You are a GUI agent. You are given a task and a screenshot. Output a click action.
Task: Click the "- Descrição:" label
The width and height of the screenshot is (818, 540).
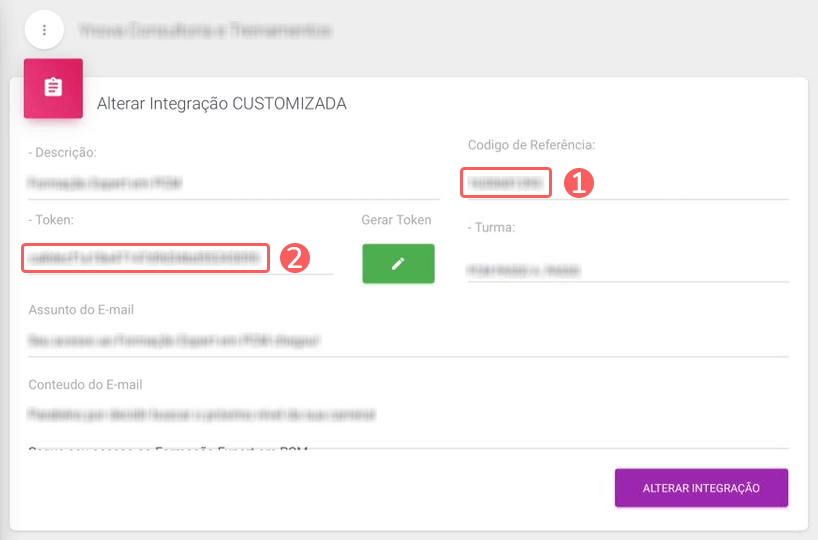click(62, 152)
